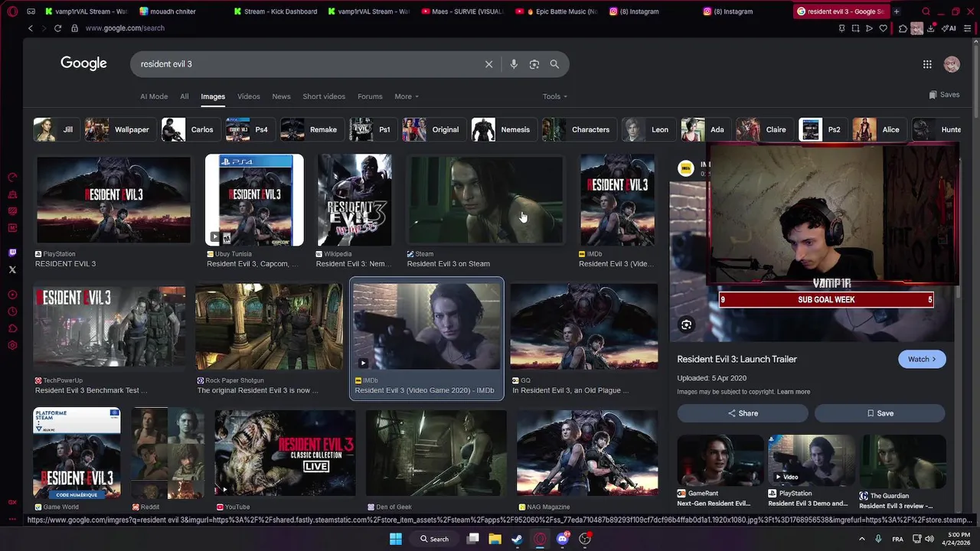Open the YouTube Classic Collection Live thumbnail

(285, 453)
